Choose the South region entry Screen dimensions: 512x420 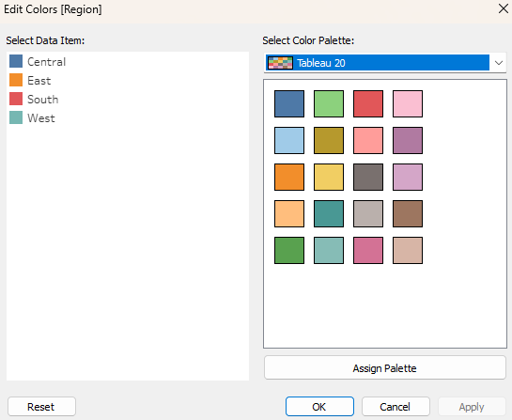pyautogui.click(x=34, y=99)
